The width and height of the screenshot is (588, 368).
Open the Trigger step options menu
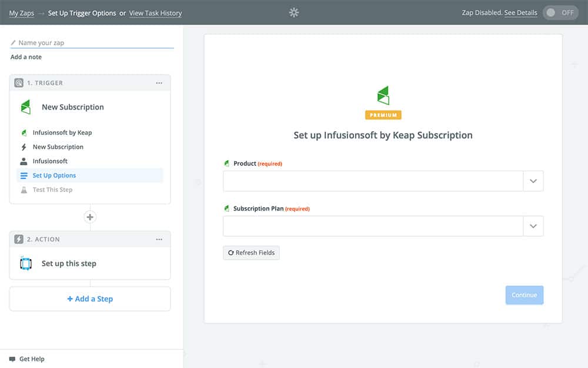coord(159,83)
